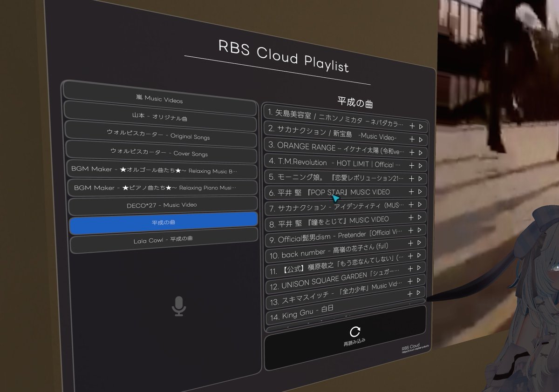Add T.M.Revolution HOT LIMIT with plus icon

(x=412, y=165)
